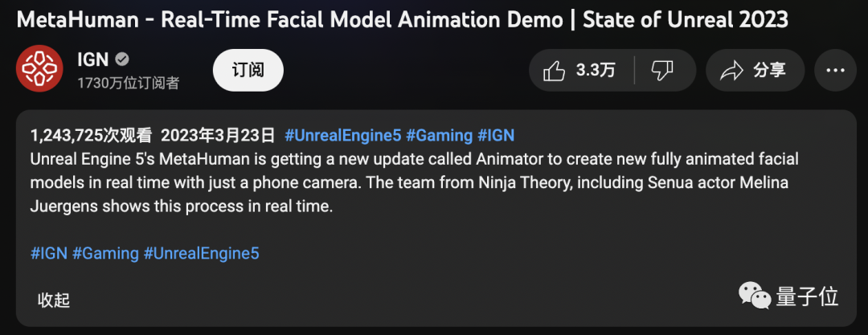Click the 3.3万 like count
Image resolution: width=868 pixels, height=335 pixels.
click(x=596, y=71)
